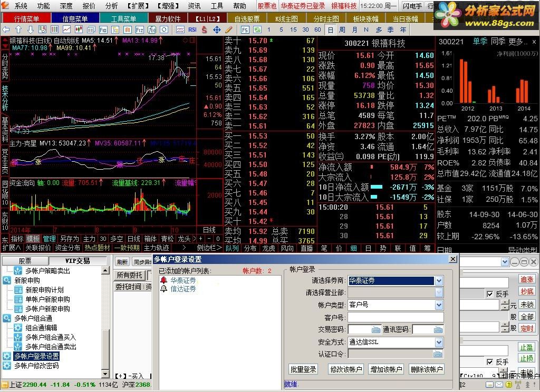Open the F12 toolbar icon
This screenshot has height=392, width=540.
pos(139,30)
